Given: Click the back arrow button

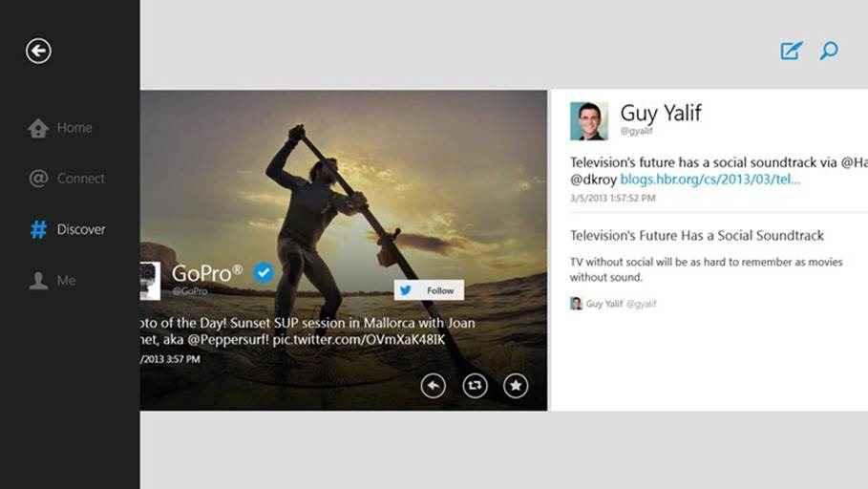Looking at the screenshot, I should (38, 51).
